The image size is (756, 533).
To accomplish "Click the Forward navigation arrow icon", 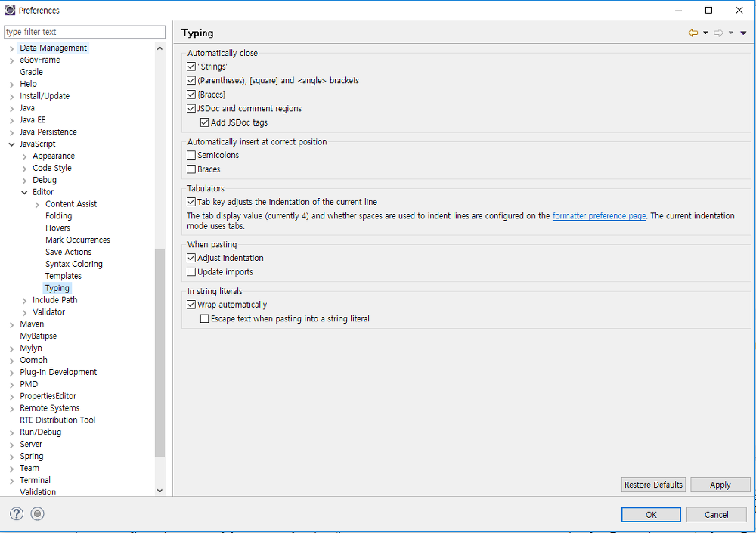I will tap(718, 33).
